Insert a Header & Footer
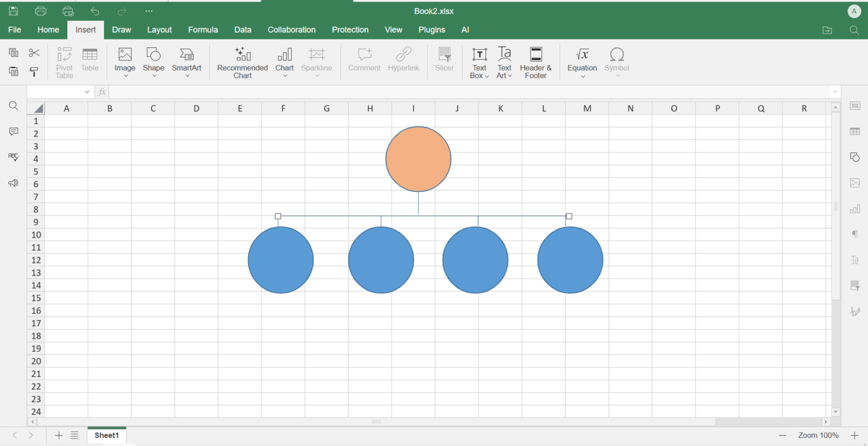The height and width of the screenshot is (446, 868). (535, 62)
